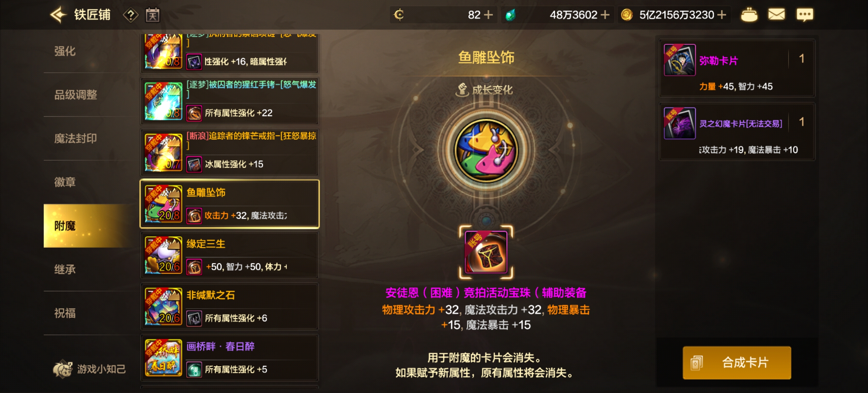Click the back arrow beside 铁匠铺
This screenshot has height=393, width=868.
(x=58, y=15)
